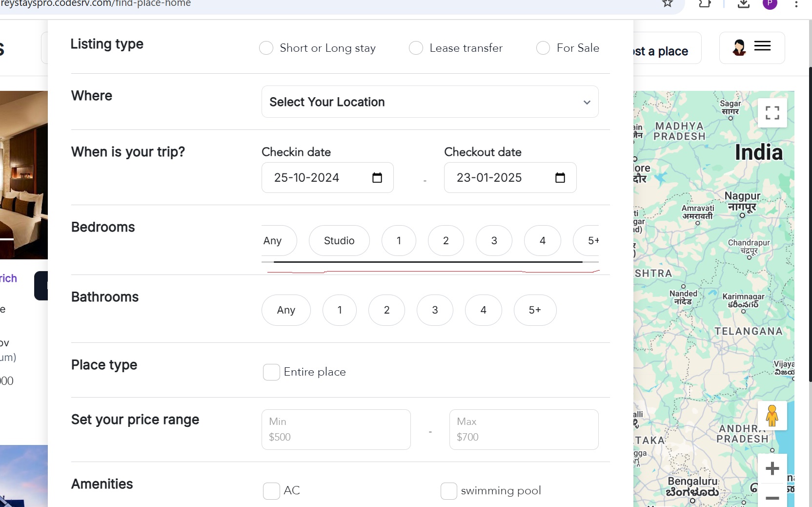Open the checkout date calendar picker icon
This screenshot has width=812, height=507.
coord(560,178)
